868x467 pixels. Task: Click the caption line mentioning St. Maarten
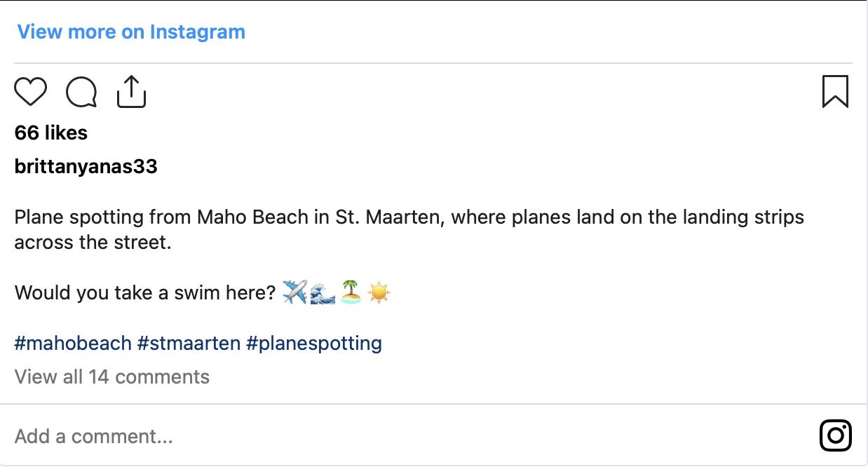409,217
